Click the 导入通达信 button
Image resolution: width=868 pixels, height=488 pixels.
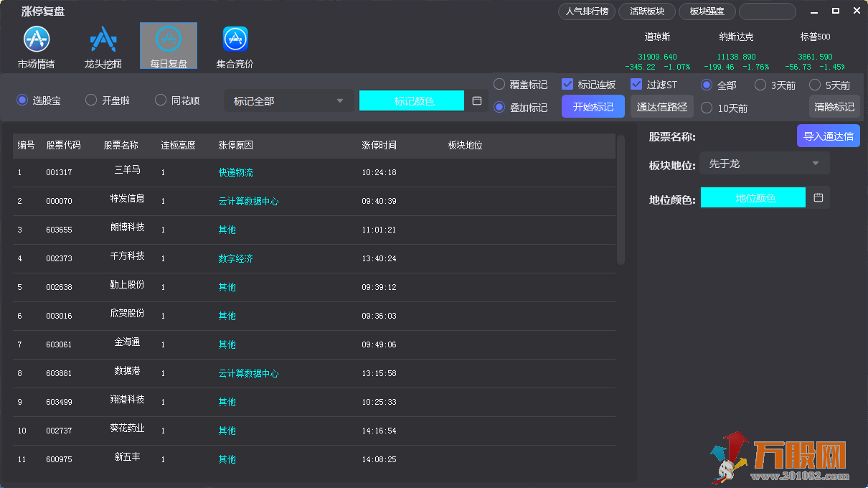point(829,136)
